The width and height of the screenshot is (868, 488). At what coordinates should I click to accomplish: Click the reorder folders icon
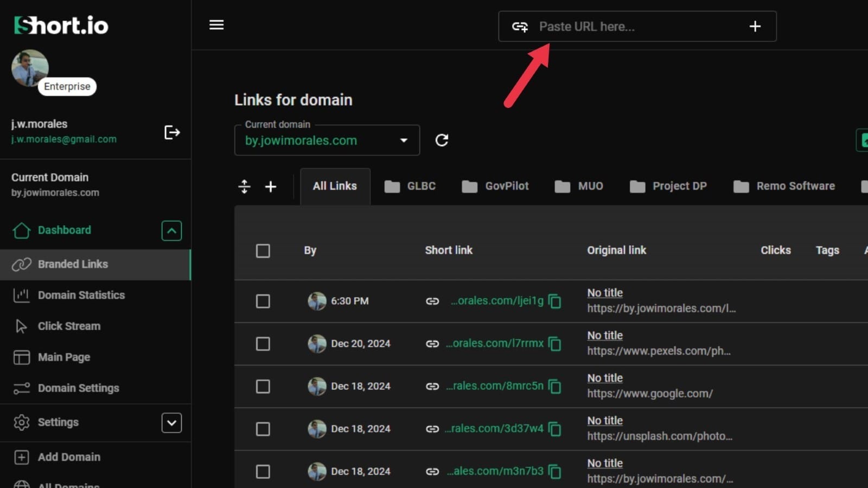244,187
